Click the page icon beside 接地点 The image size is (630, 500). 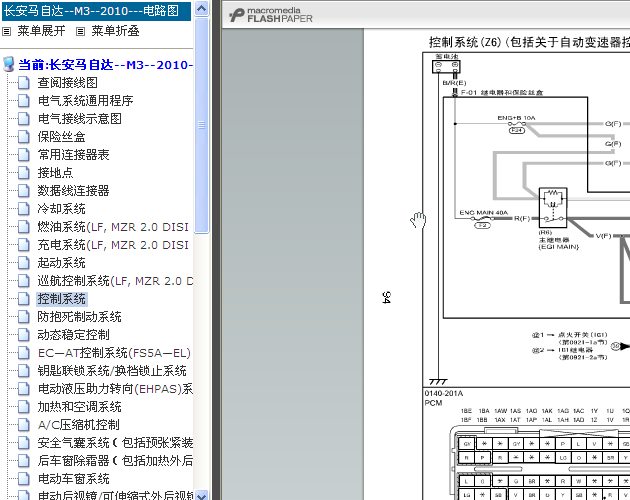coord(24,173)
